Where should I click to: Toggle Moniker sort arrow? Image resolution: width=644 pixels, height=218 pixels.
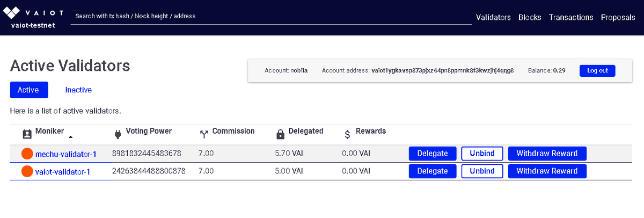coord(70,137)
